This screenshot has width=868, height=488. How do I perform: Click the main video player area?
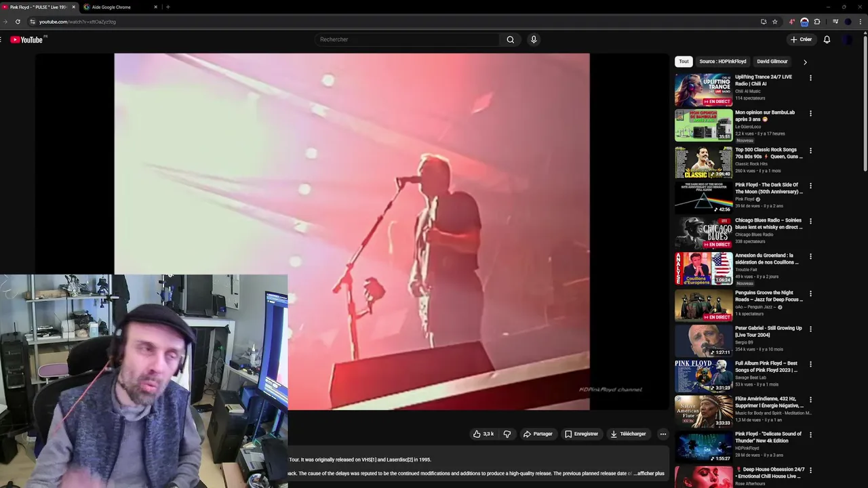[352, 232]
